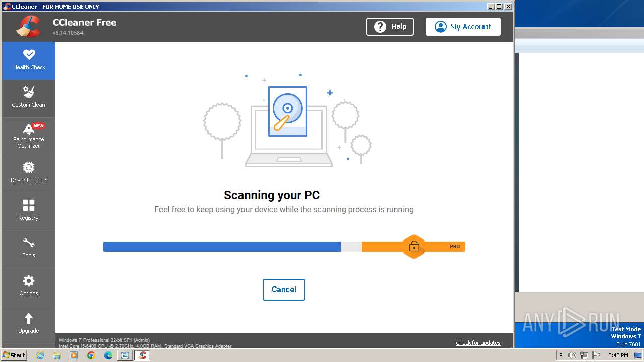Click the blue scan progress bar

(x=222, y=247)
